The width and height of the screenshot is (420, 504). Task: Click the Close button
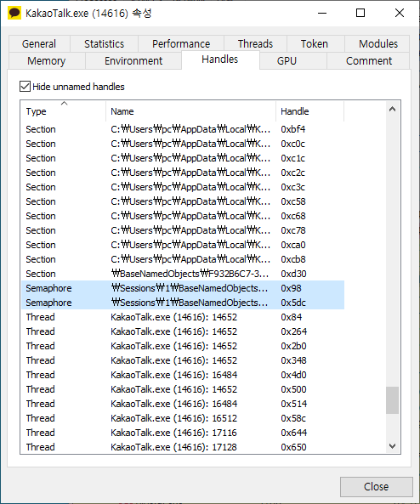coord(377,487)
